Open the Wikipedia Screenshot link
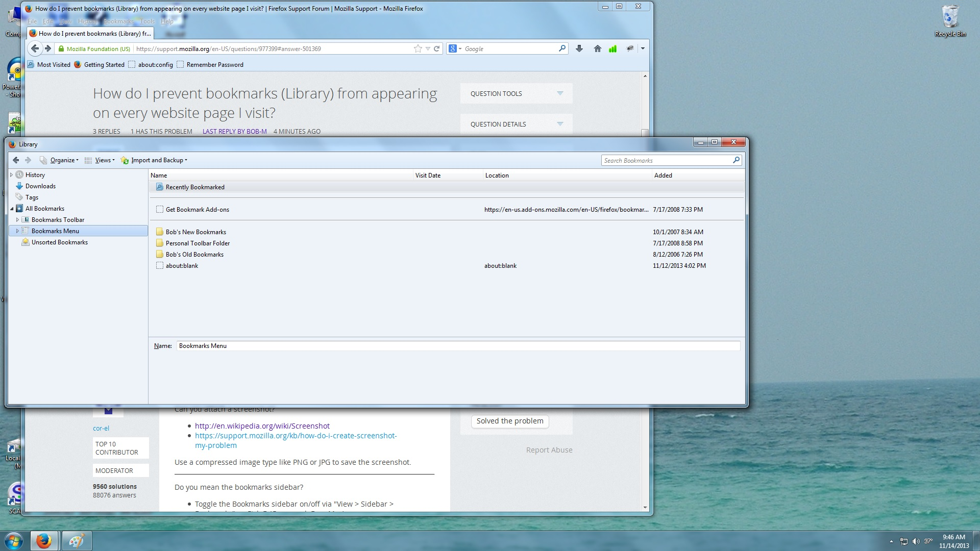This screenshot has height=551, width=980. coord(262,426)
